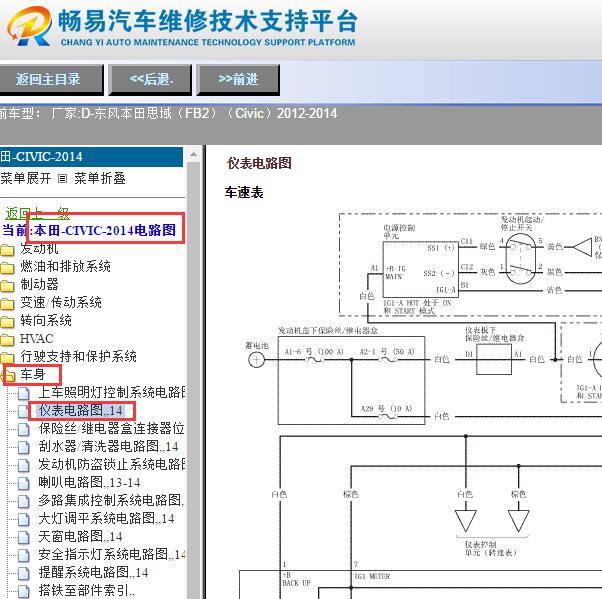Viewport: 602px width, 599px height.
Task: Open the 返回上一级 link
Action: tap(37, 213)
